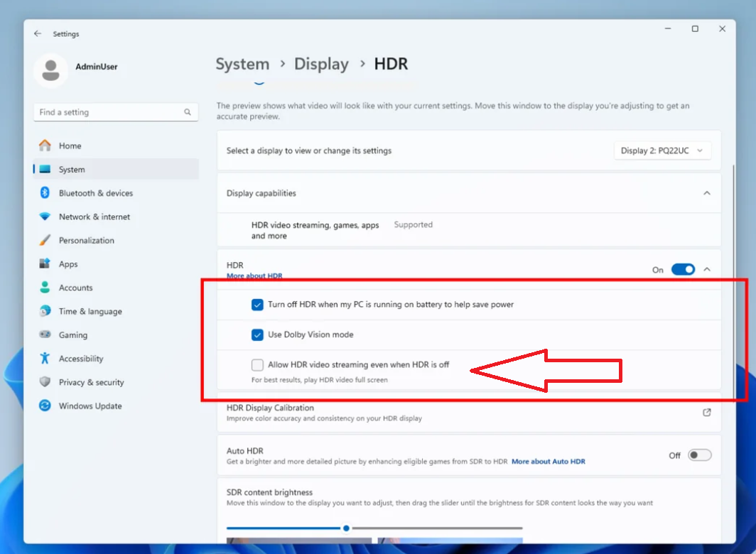Click the Network wifi icon
Viewport: 756px width, 554px height.
[45, 216]
